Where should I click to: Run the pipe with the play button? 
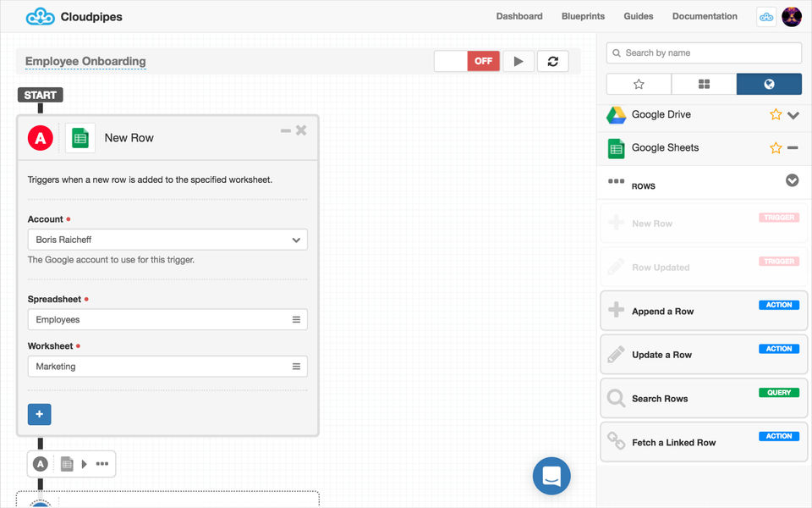point(518,61)
